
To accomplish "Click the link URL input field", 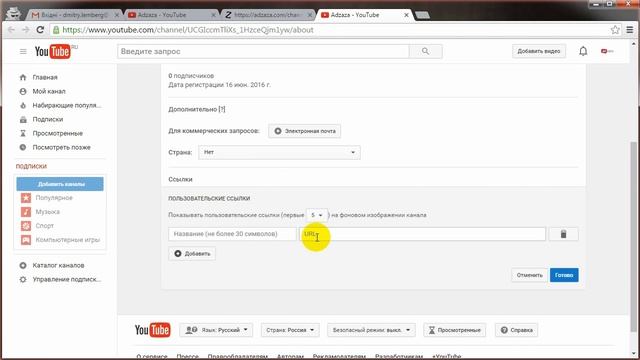I will coord(422,234).
